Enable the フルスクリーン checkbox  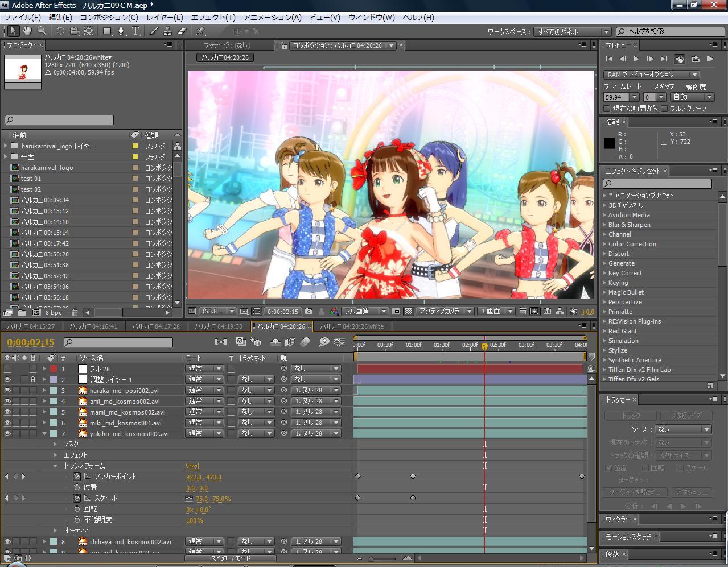pyautogui.click(x=664, y=109)
